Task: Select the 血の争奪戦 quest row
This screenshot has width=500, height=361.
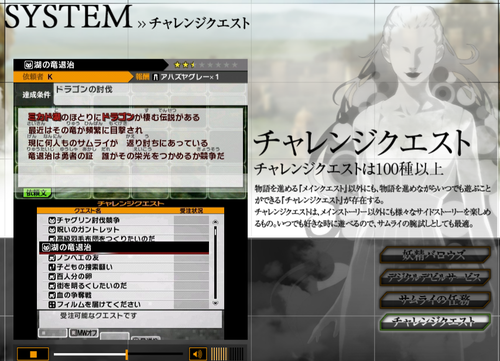Action: [x=124, y=295]
